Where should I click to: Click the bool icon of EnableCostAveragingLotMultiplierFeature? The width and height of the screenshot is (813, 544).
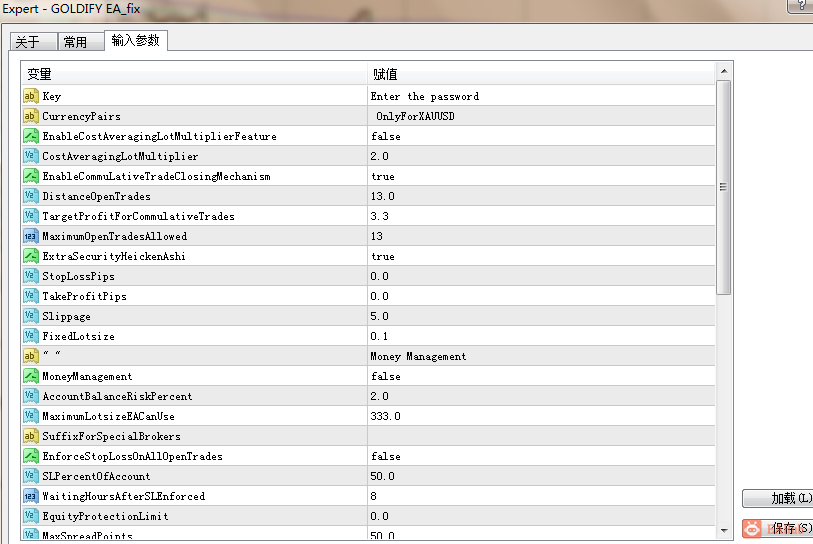coord(31,136)
